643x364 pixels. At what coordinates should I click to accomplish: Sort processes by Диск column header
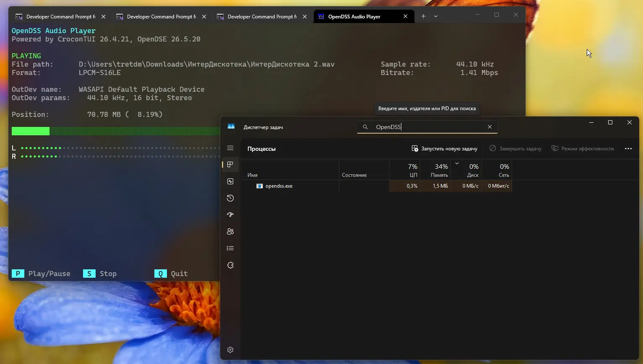coord(466,170)
